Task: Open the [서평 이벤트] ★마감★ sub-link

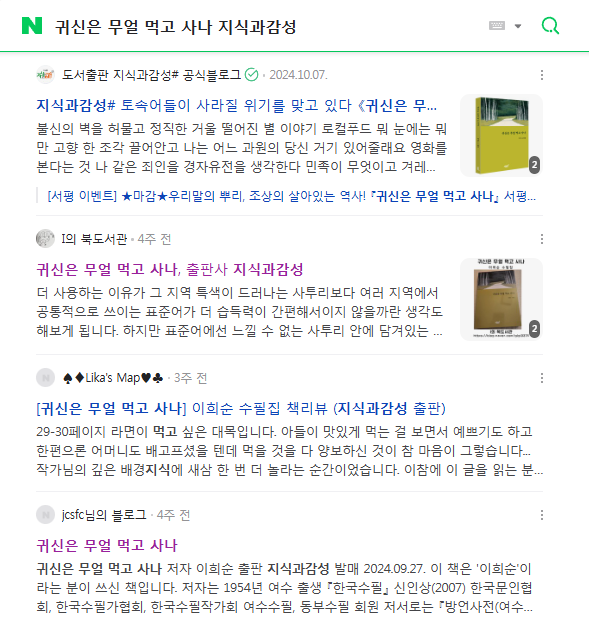Action: (292, 196)
